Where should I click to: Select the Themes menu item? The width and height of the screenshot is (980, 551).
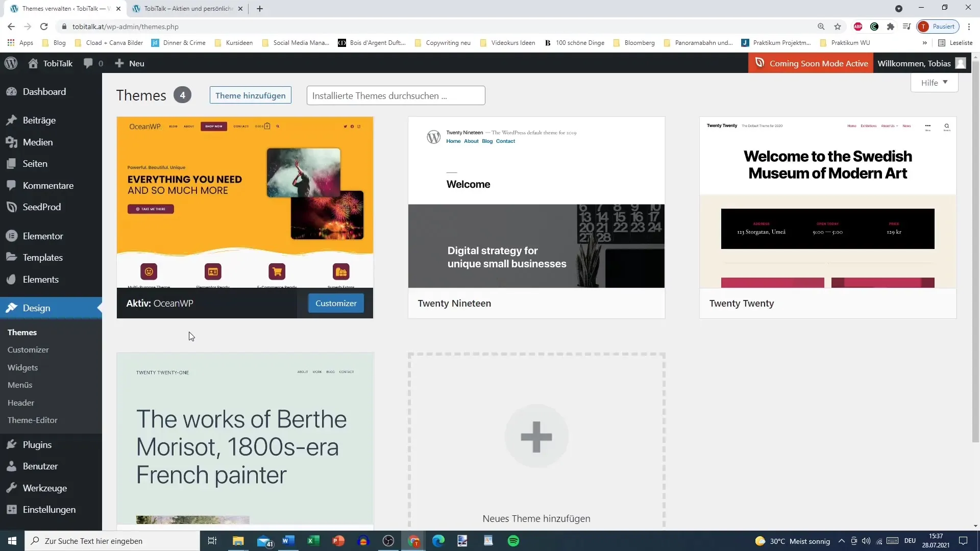click(22, 332)
